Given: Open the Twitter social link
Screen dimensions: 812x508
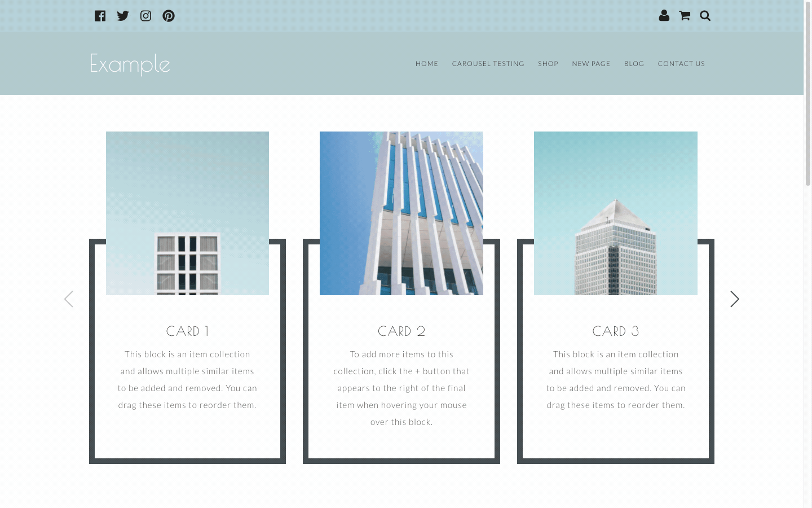Looking at the screenshot, I should [123, 16].
